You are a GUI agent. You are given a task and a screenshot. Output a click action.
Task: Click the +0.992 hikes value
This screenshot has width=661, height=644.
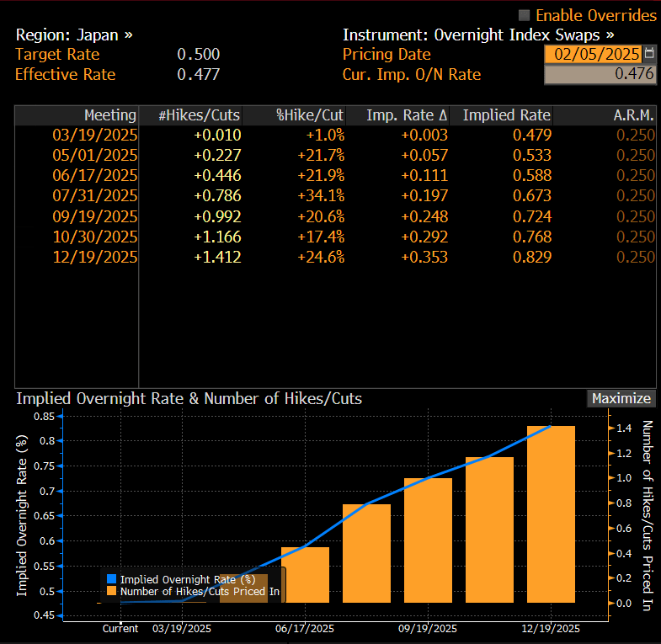click(x=217, y=216)
